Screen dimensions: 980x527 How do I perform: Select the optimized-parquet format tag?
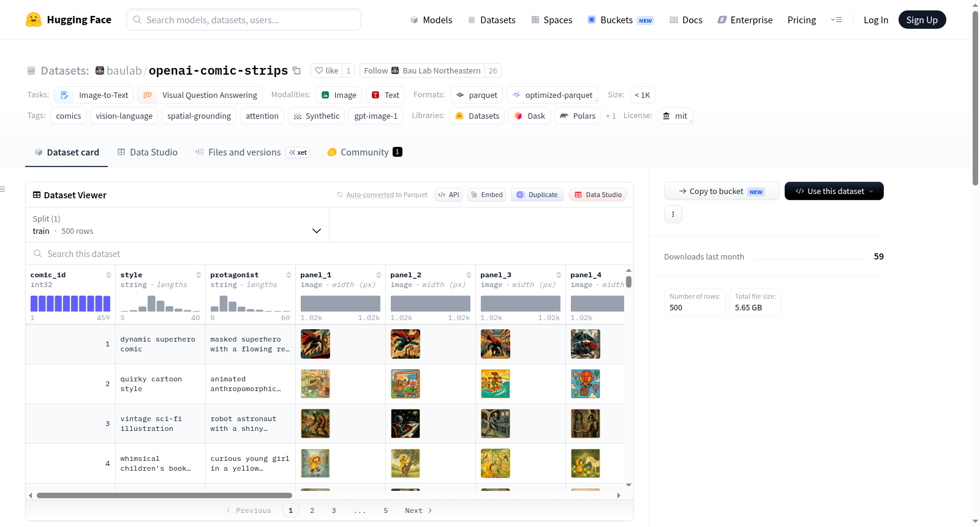[x=552, y=95]
